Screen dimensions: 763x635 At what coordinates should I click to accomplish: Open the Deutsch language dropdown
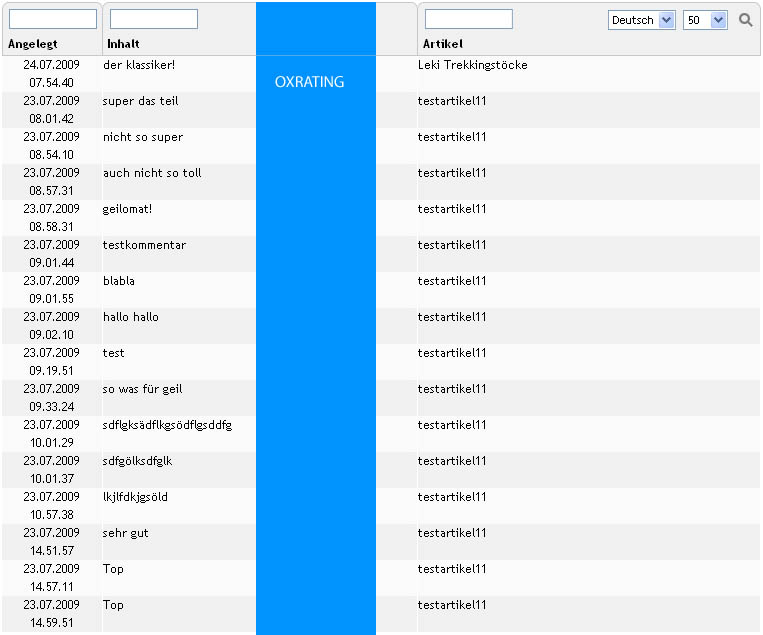pos(641,20)
